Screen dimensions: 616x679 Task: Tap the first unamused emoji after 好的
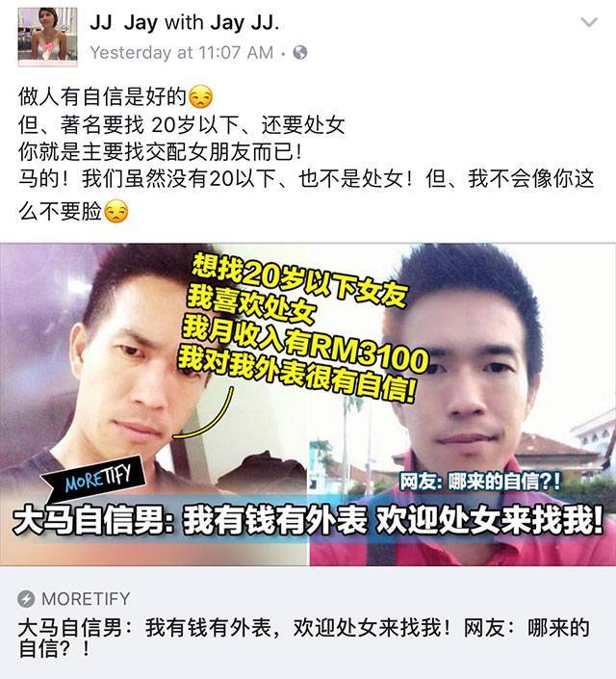[x=201, y=97]
